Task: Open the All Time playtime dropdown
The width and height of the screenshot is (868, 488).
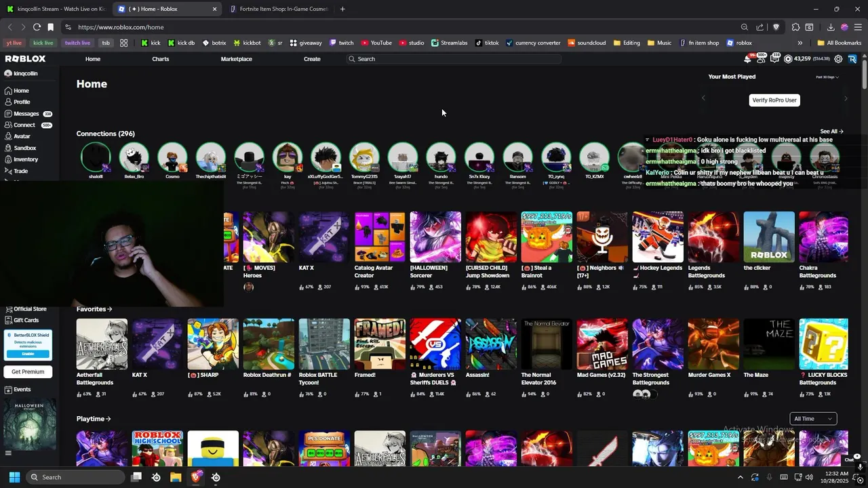Action: point(813,419)
